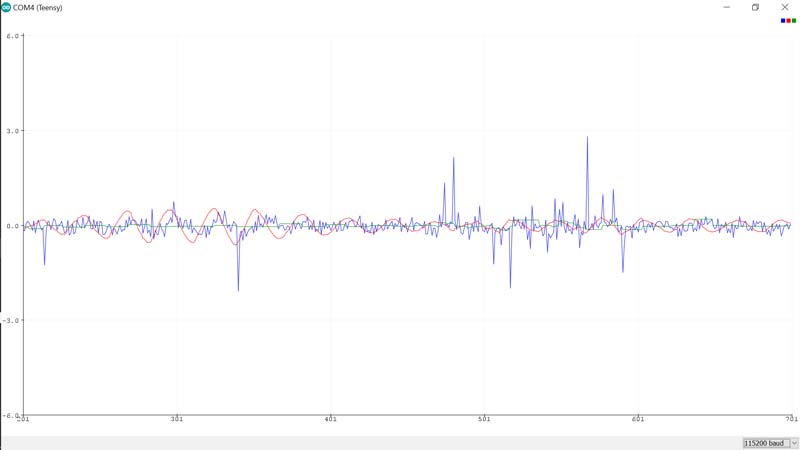Image resolution: width=800 pixels, height=450 pixels.
Task: Minimize the serial plotter window
Action: pos(726,7)
